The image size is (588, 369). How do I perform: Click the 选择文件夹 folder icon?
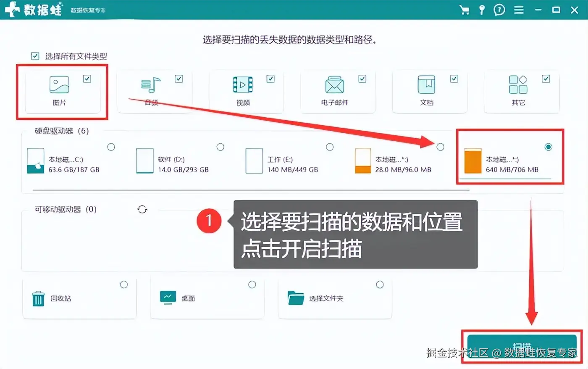coord(296,298)
